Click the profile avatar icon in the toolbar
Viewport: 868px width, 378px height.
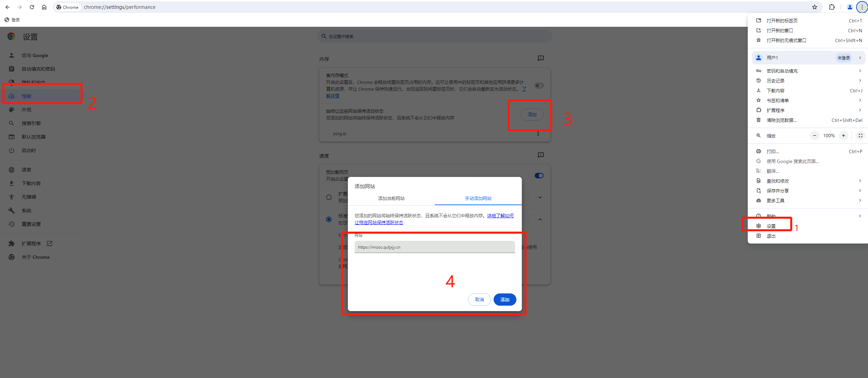coord(850,7)
